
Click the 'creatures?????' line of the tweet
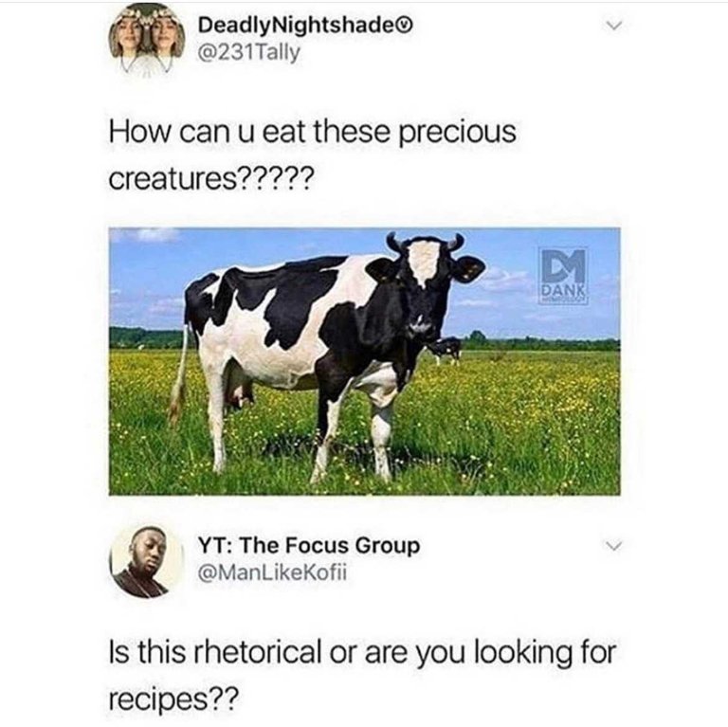[211, 179]
